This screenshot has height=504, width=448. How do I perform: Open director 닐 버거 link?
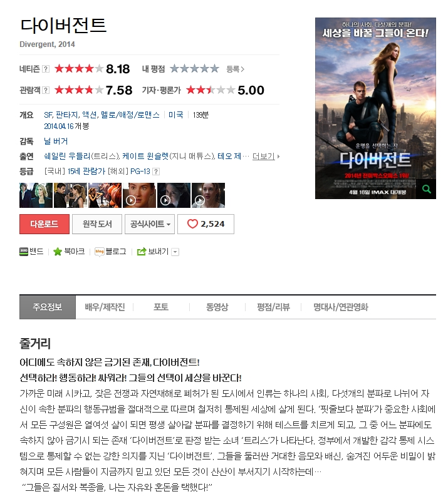[56, 141]
